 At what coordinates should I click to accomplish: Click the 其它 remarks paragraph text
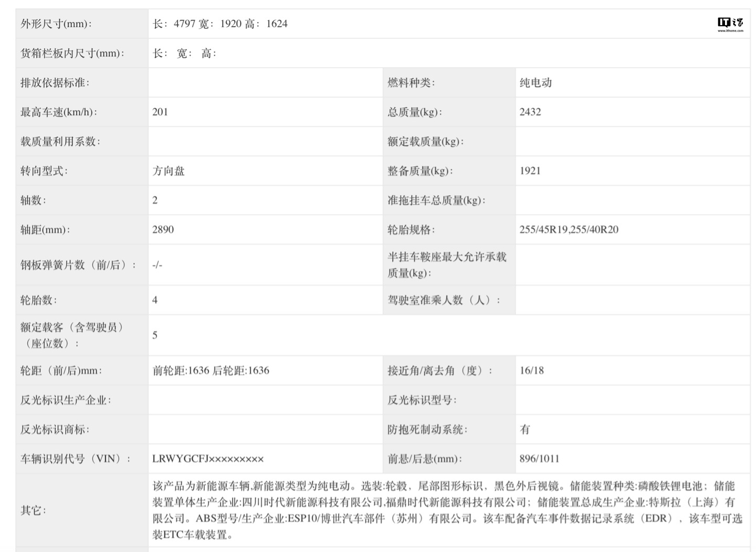pos(448,510)
